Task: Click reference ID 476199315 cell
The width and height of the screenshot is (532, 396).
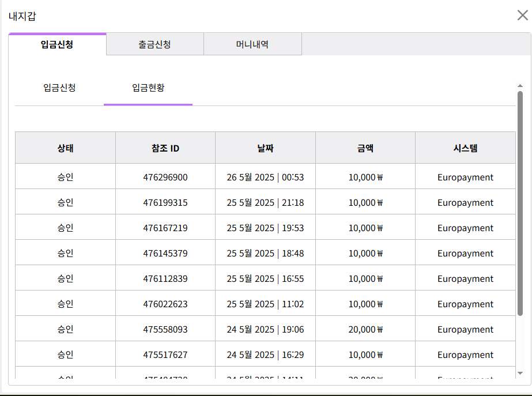Action: point(165,203)
